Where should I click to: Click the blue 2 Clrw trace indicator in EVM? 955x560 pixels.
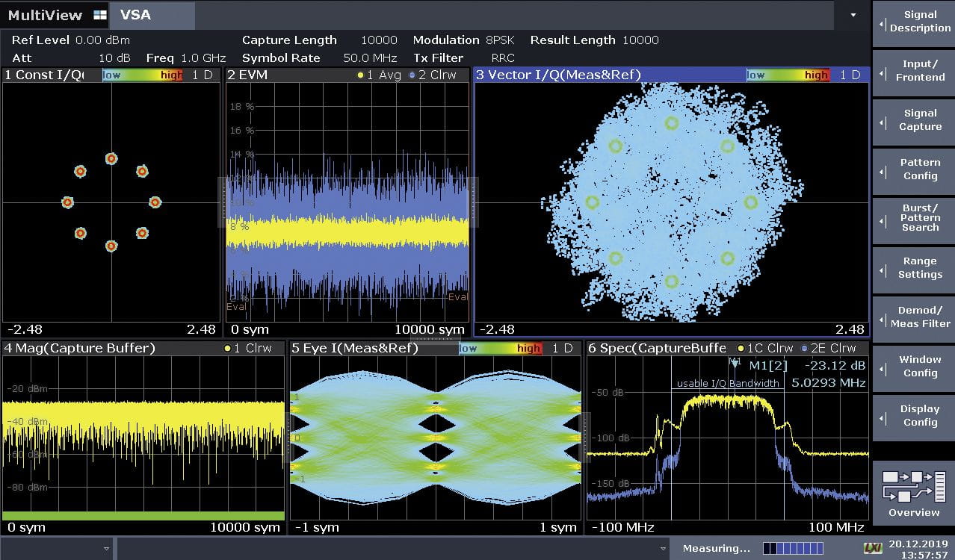click(x=412, y=75)
